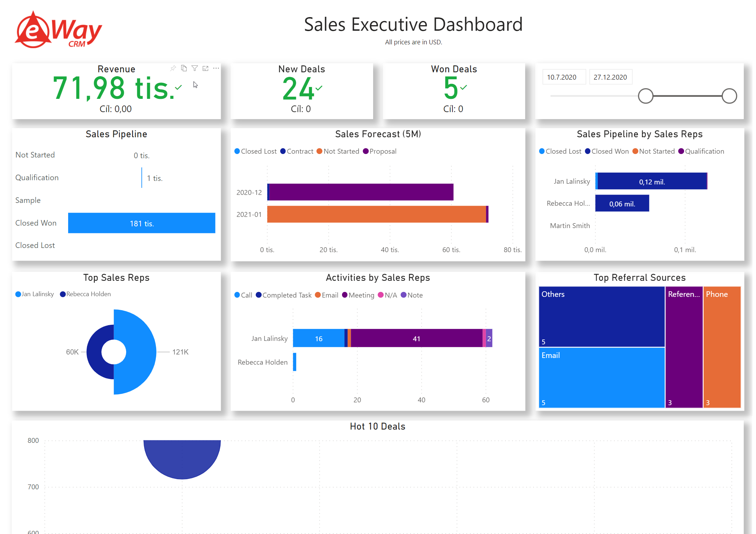Show filters affecting Revenue visual

[195, 68]
